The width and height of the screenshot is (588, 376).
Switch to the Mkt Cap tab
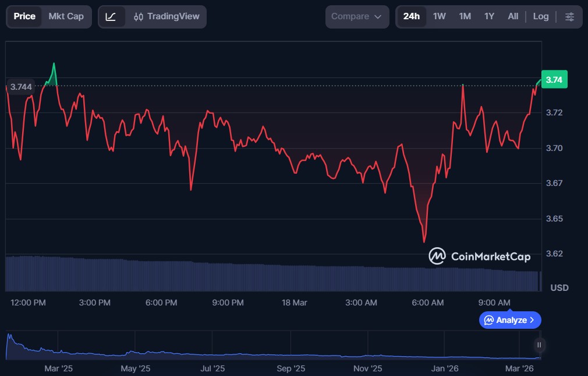click(x=66, y=16)
